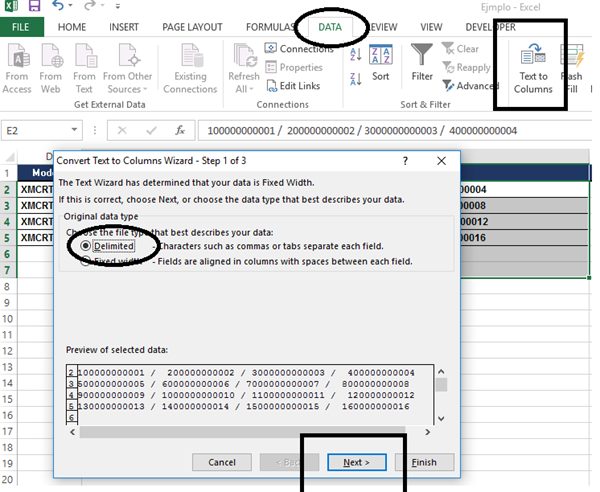The image size is (600, 492).
Task: Select row 17 header
Action: tap(7, 432)
